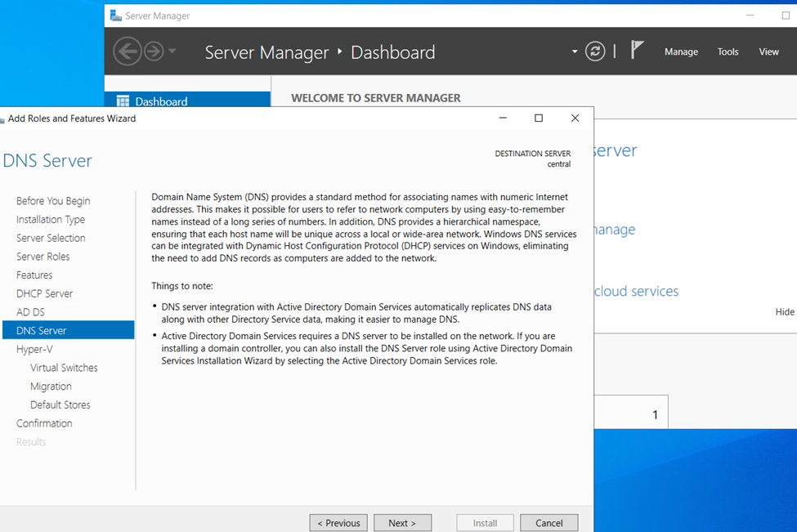Open the View menu

[768, 51]
